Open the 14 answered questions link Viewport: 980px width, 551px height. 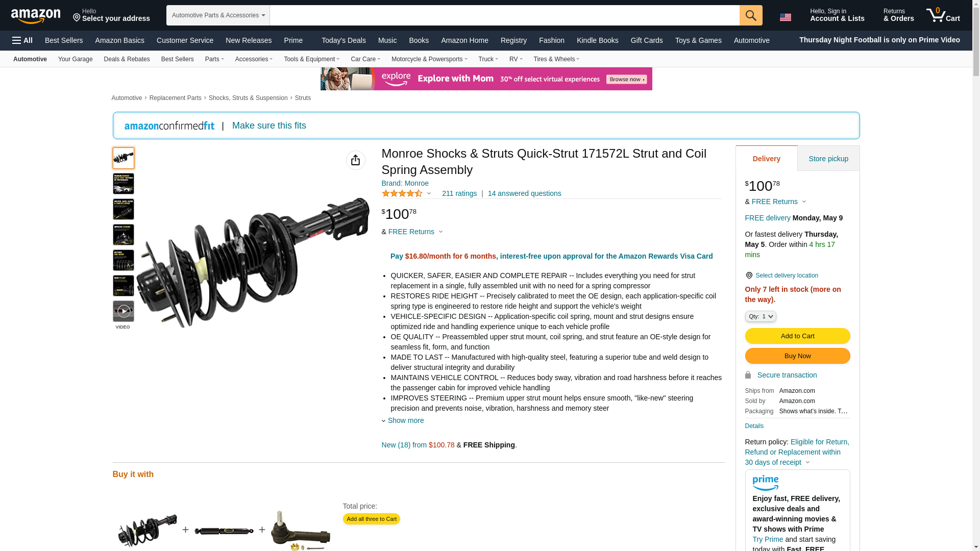click(x=524, y=193)
